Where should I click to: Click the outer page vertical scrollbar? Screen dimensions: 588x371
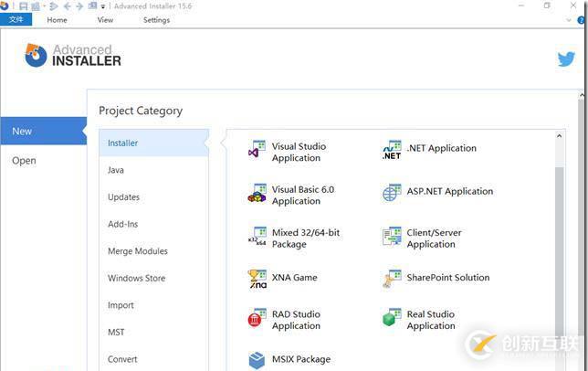(581, 233)
